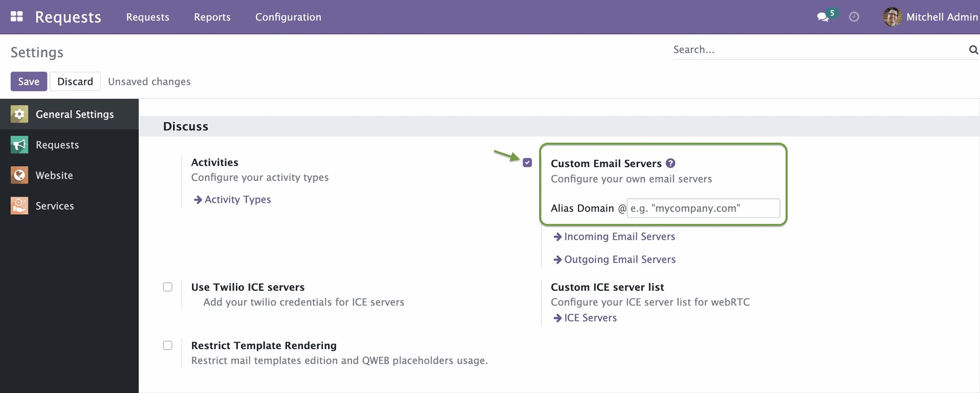Screen dimensions: 980x393
Task: Open Outgoing Email Servers link
Action: click(x=615, y=260)
